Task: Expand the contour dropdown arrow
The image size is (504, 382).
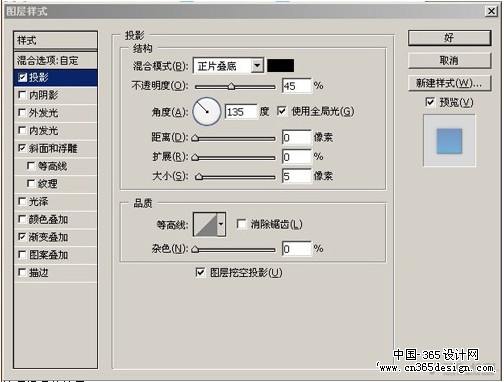Action: click(221, 224)
